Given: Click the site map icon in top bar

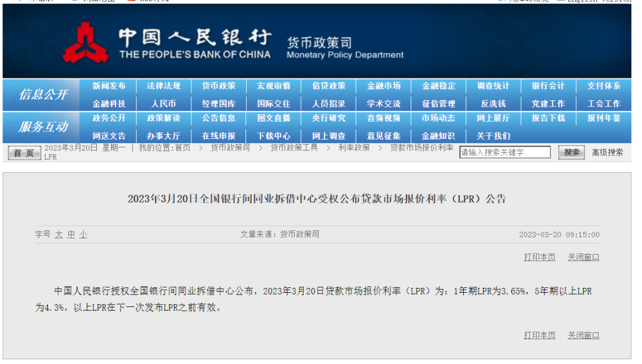Looking at the screenshot, I should [74, 2].
